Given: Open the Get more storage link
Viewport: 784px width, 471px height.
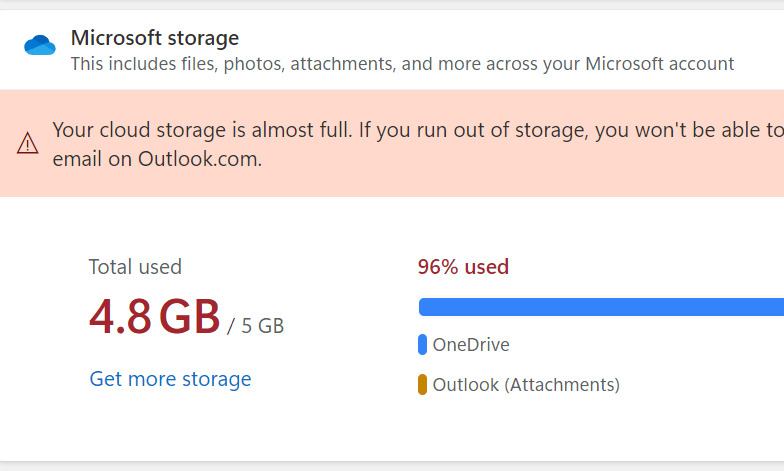Looking at the screenshot, I should pyautogui.click(x=170, y=379).
